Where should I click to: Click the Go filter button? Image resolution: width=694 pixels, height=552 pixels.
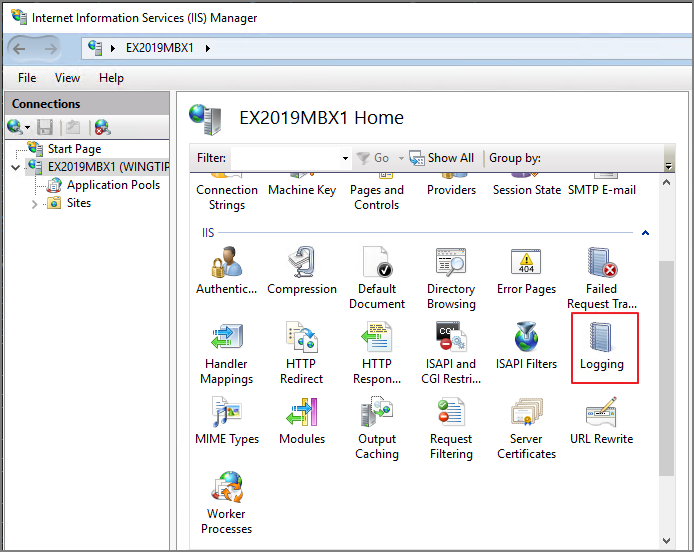pyautogui.click(x=373, y=158)
